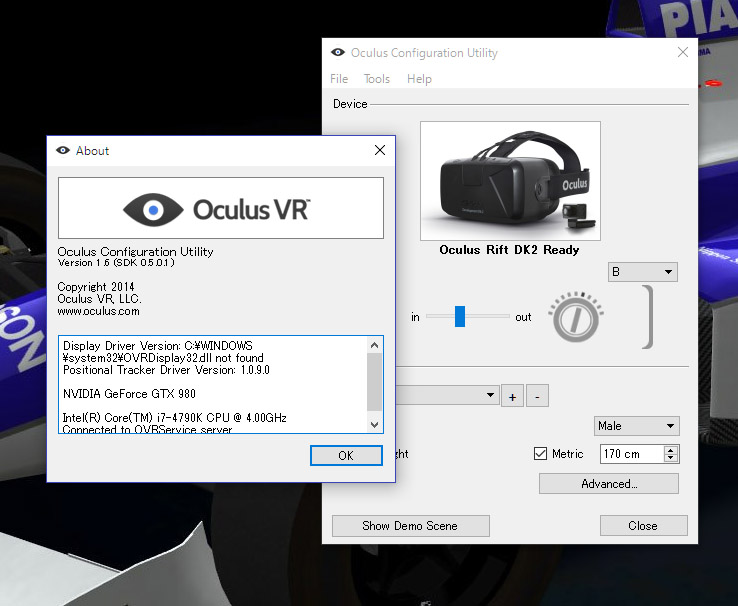Open the Male gender dropdown
The image size is (738, 606).
tap(636, 426)
